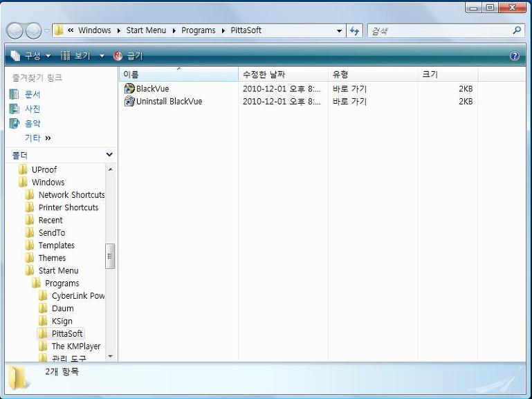
Task: Select Start Menu folder in tree
Action: pyautogui.click(x=58, y=271)
